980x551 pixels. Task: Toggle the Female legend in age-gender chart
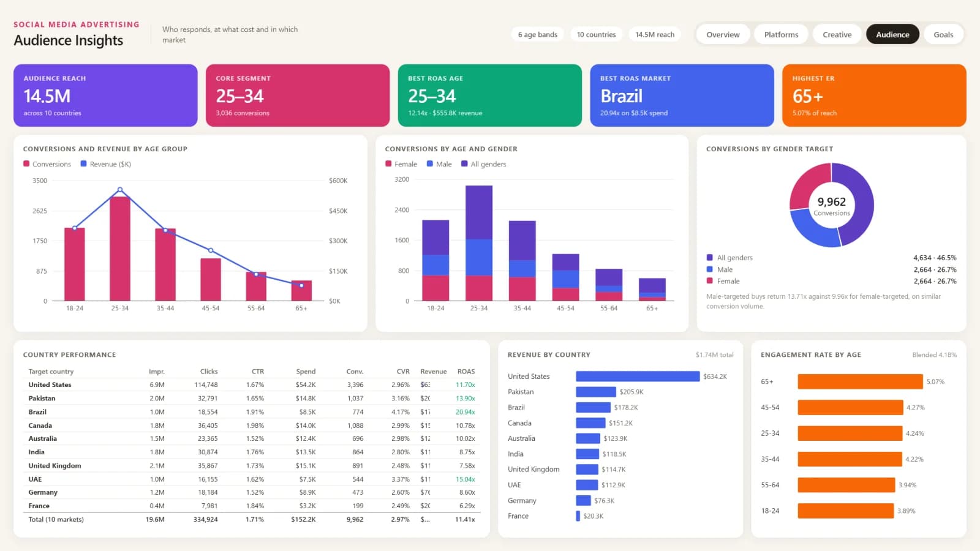pos(401,164)
